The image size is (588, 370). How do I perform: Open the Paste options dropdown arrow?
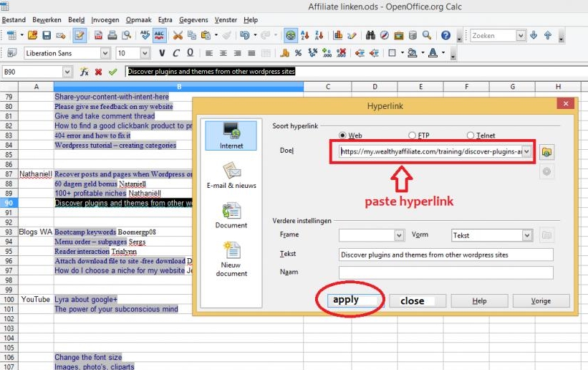(x=216, y=35)
